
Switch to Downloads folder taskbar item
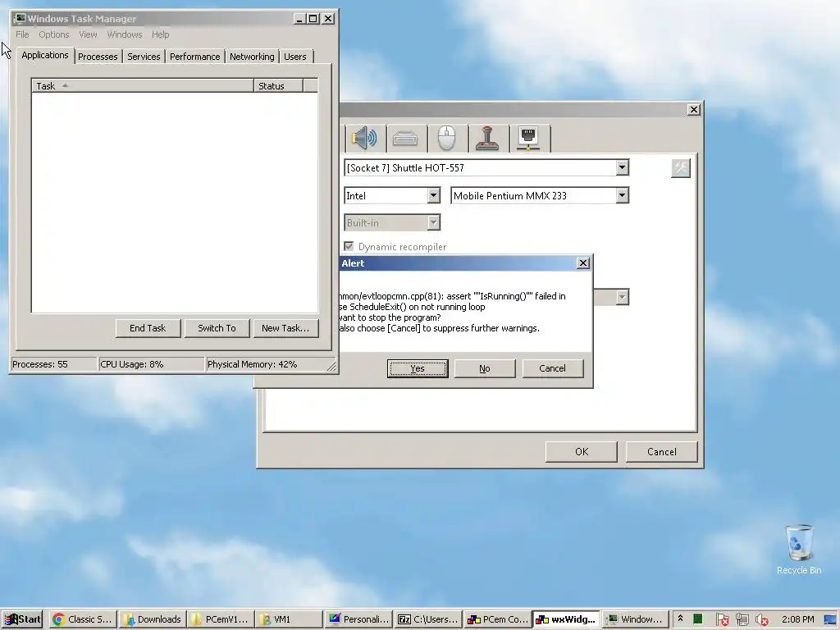click(153, 619)
